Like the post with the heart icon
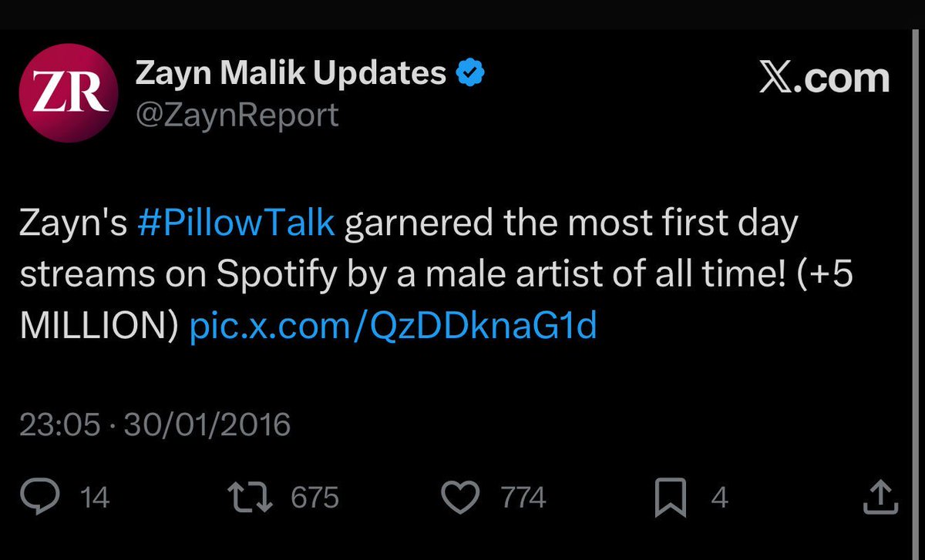The image size is (925, 560). point(464,498)
